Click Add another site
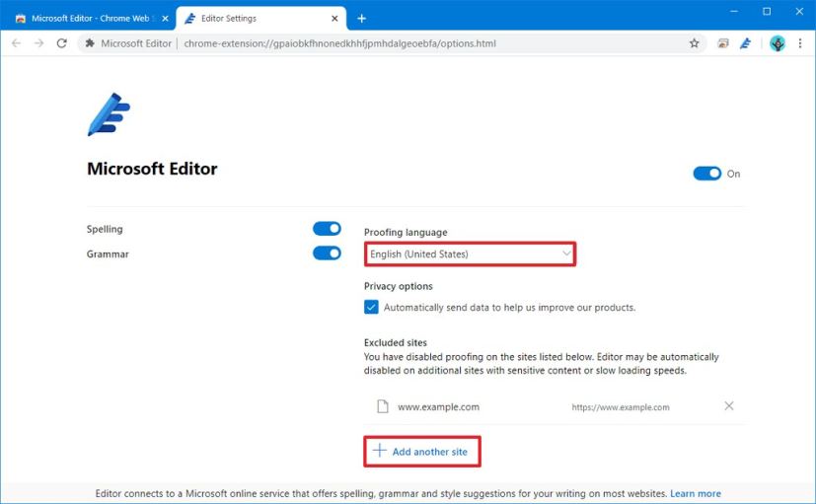The height and width of the screenshot is (504, 816). click(x=421, y=452)
